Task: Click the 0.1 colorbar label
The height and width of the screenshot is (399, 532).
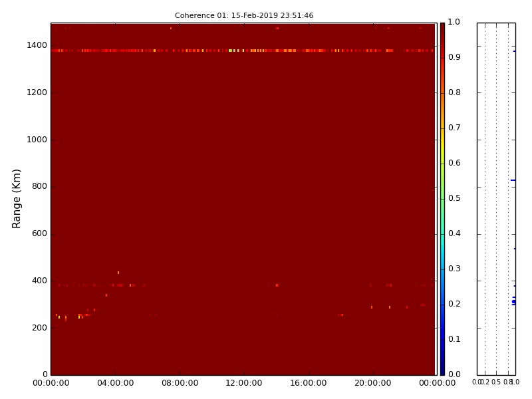Action: tap(454, 339)
